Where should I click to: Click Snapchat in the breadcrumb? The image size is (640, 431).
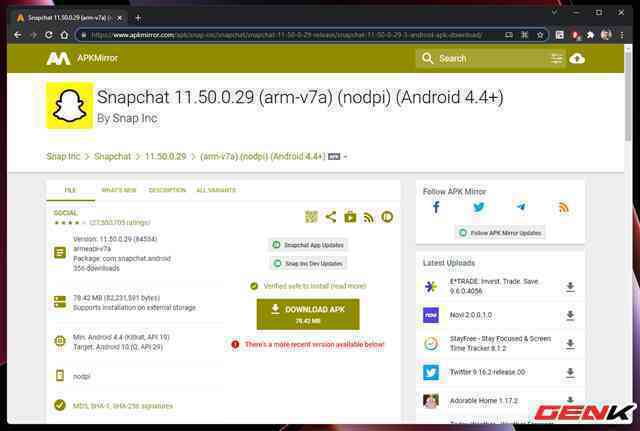[x=113, y=156]
